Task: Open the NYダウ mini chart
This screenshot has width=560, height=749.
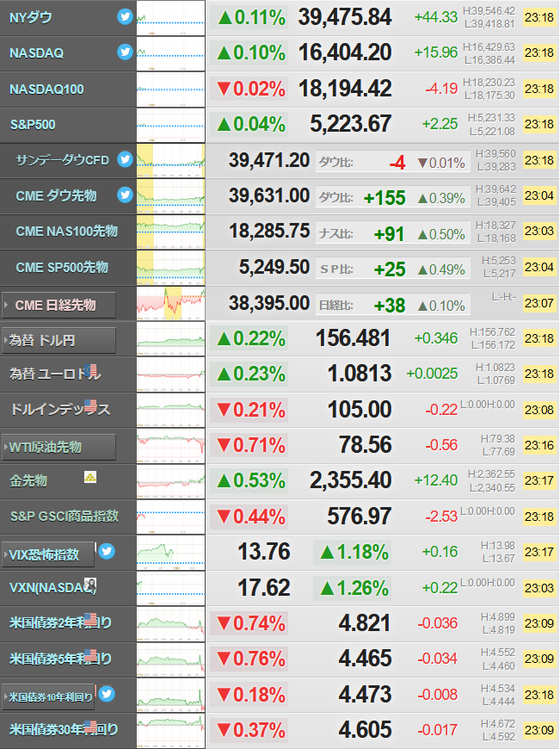Action: pos(171,18)
